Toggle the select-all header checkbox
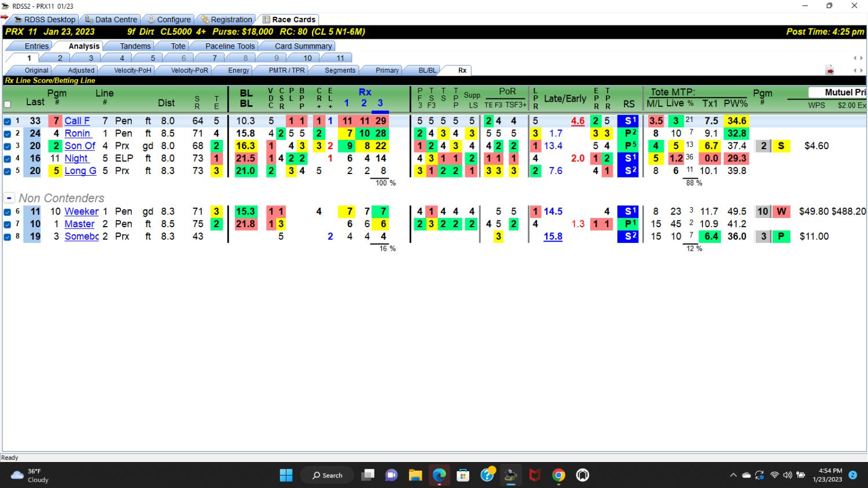This screenshot has width=868, height=488. tap(8, 105)
